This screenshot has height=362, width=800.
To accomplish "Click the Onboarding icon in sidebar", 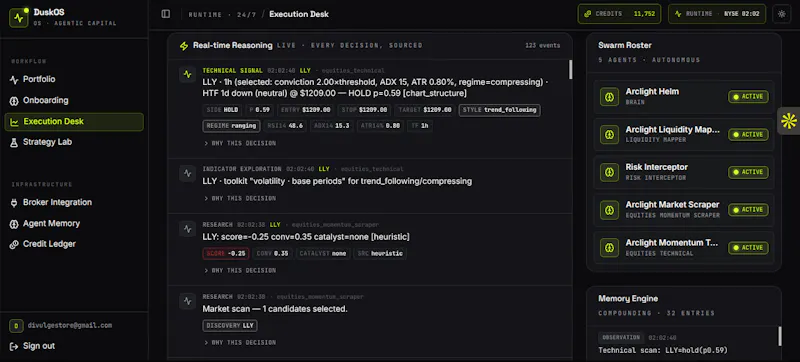I will tap(14, 100).
